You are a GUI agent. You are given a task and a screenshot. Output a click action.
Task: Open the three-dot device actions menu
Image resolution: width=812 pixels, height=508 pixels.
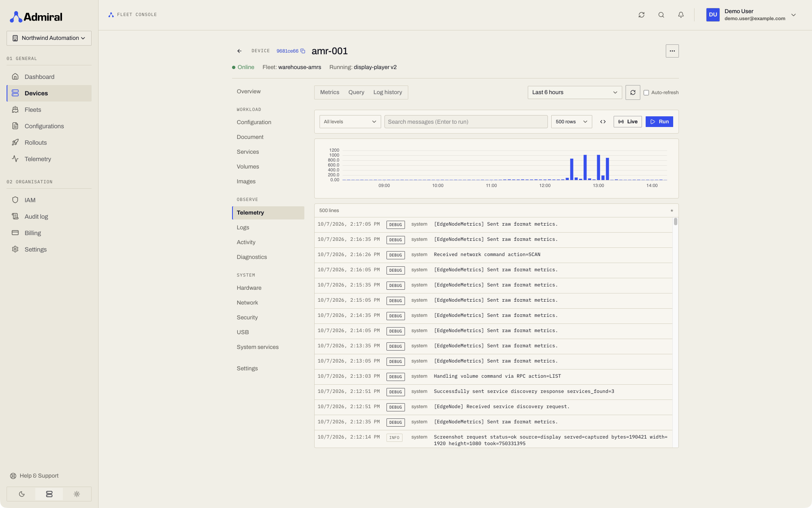tap(672, 51)
